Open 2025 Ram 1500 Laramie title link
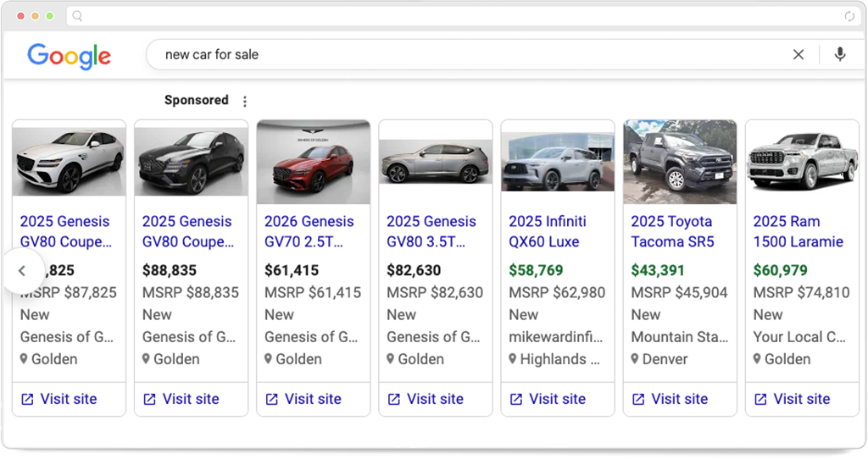868x459 pixels. click(798, 232)
